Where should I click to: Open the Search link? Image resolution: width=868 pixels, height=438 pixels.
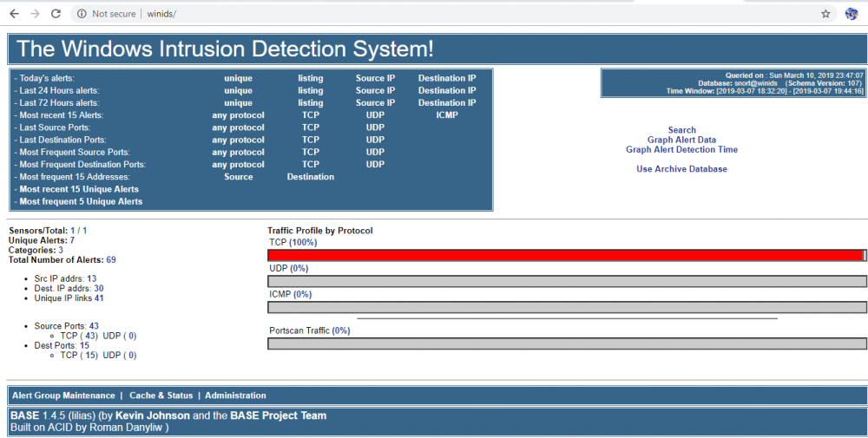681,130
